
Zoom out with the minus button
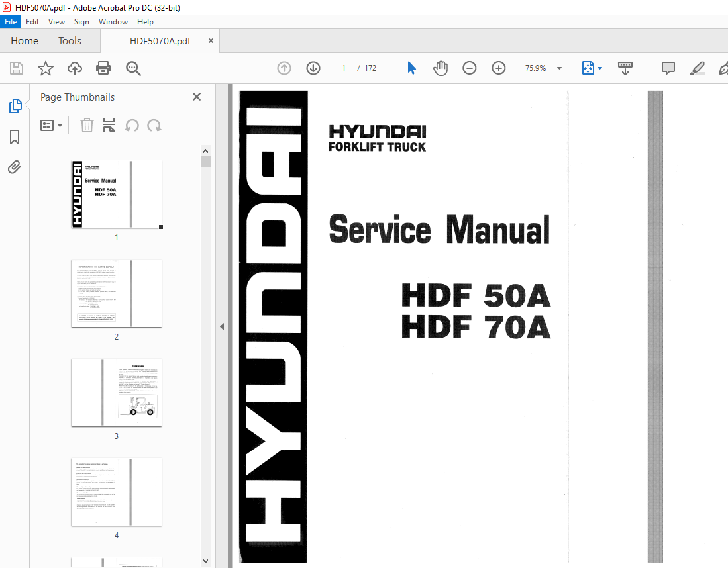tap(470, 68)
